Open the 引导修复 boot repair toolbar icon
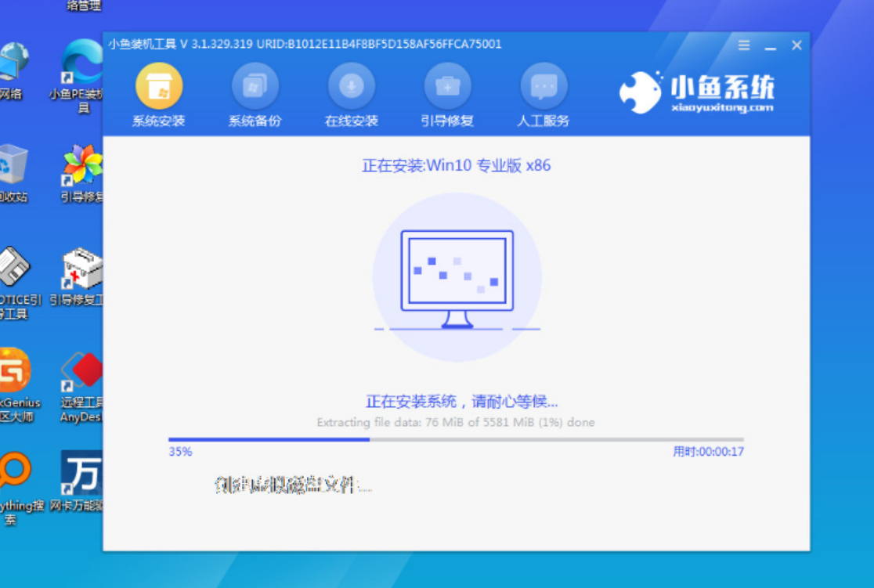 (x=447, y=86)
